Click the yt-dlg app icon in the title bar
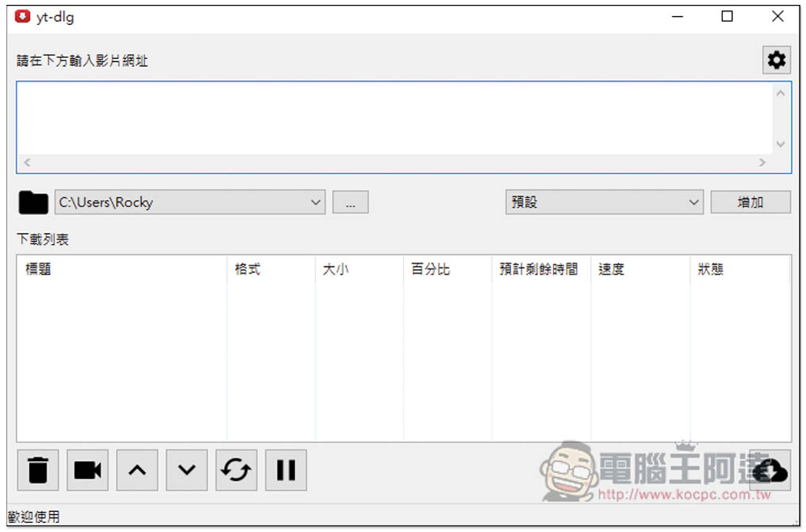The image size is (806, 532). (23, 16)
